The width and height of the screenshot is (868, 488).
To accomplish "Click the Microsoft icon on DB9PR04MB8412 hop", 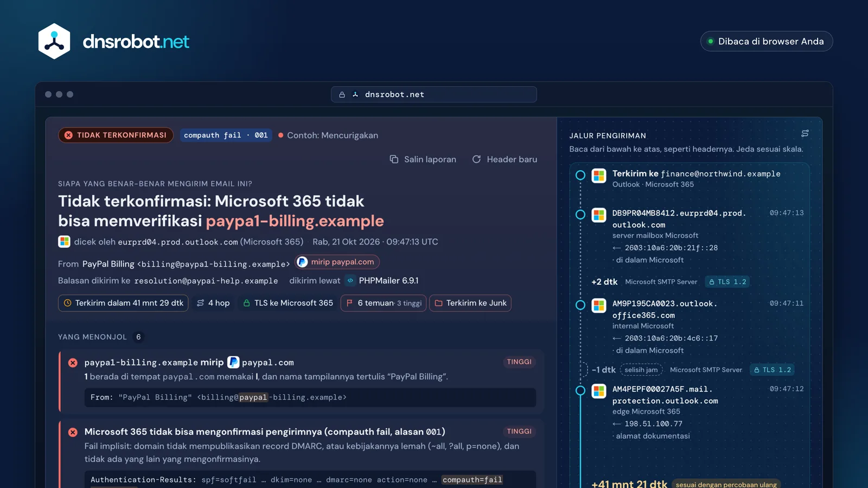I will point(599,215).
